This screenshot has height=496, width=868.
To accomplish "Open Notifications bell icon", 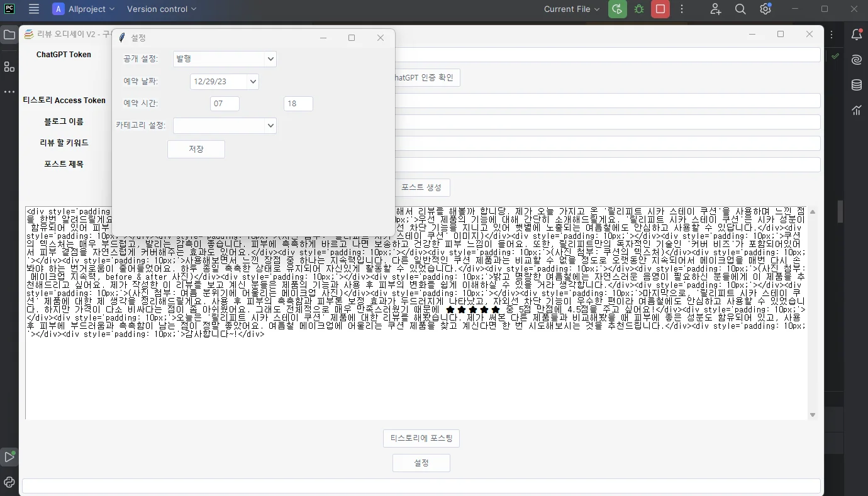I will 857,35.
